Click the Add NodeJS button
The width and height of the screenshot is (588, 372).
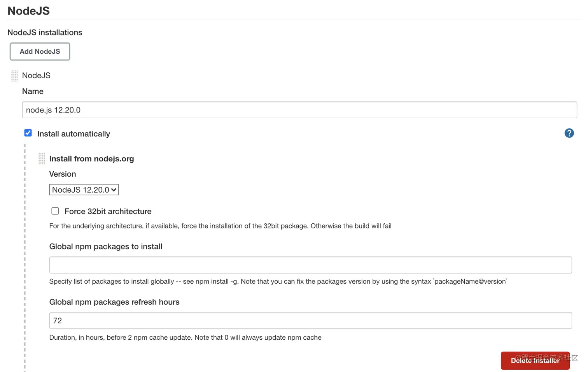[x=40, y=51]
